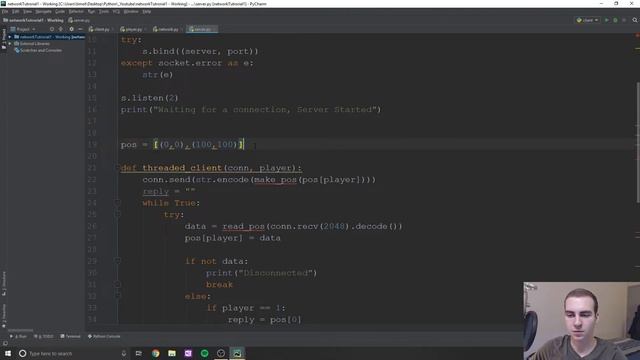Screen dimensions: 640x360
Task: Open the Project view selector dropdown
Action: [x=23, y=29]
